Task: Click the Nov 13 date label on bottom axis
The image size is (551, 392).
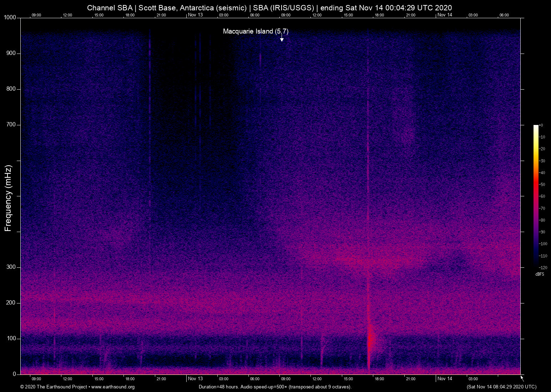Action: point(195,379)
